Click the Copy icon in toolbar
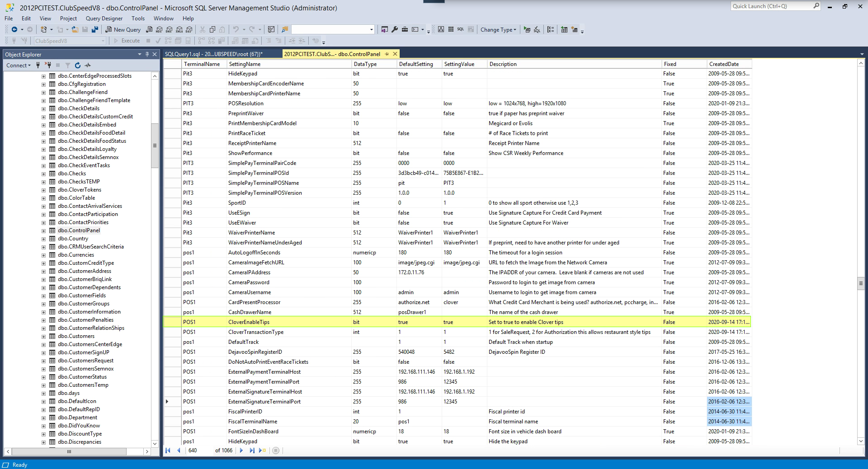 pos(212,29)
